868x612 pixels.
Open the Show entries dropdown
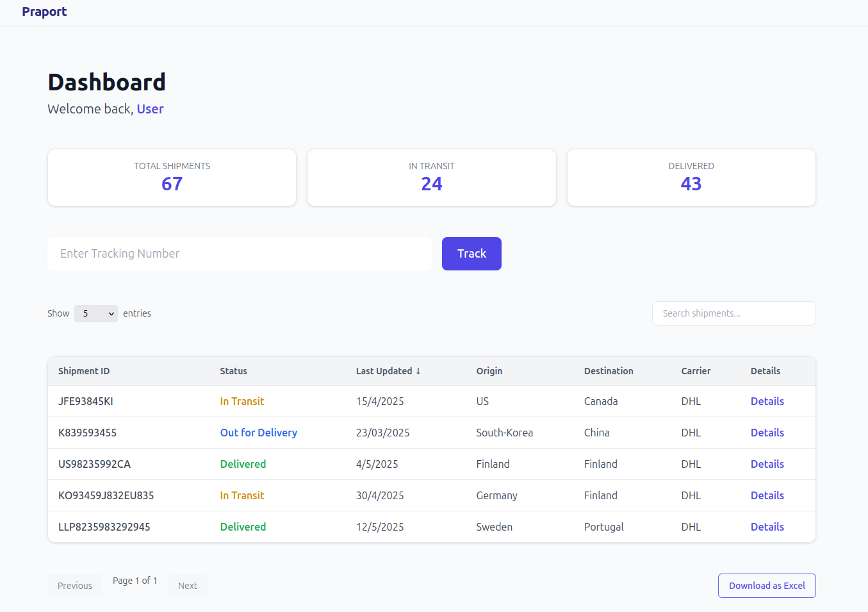point(95,313)
